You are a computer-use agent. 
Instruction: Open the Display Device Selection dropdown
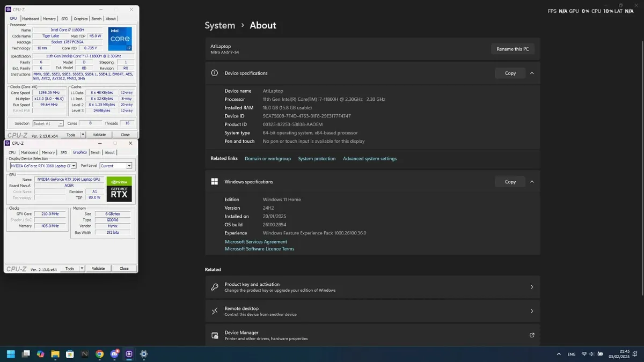click(x=43, y=166)
